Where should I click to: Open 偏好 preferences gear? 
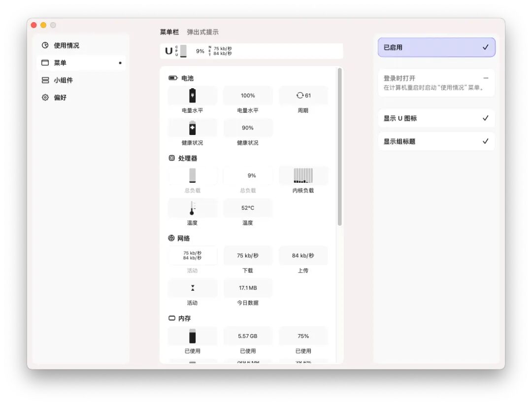81,98
